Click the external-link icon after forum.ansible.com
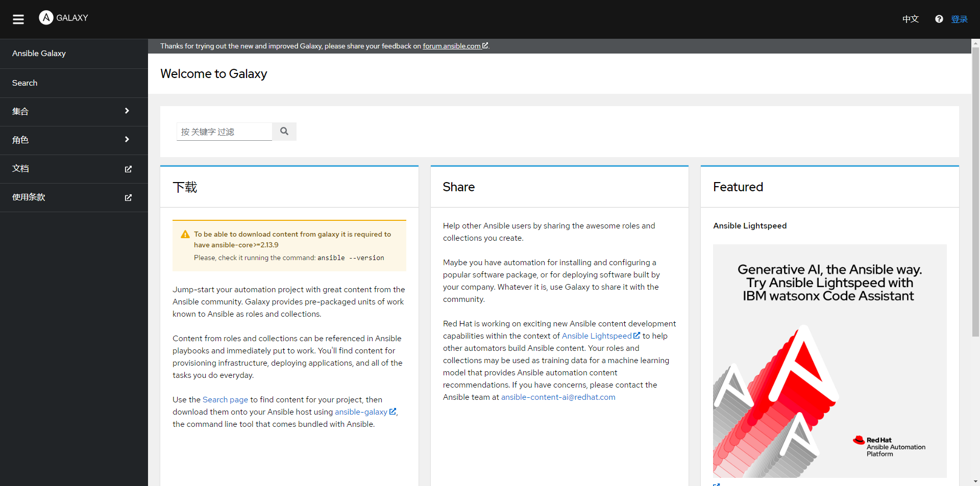Image resolution: width=980 pixels, height=486 pixels. tap(485, 46)
